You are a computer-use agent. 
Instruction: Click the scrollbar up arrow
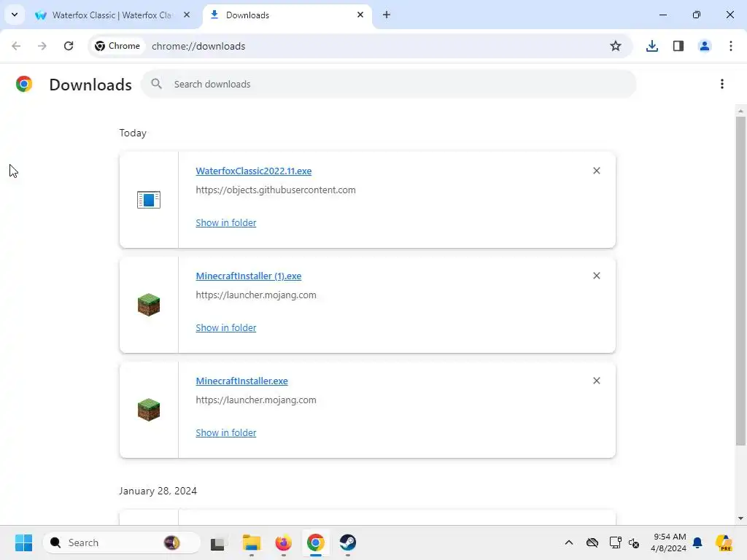tap(740, 111)
